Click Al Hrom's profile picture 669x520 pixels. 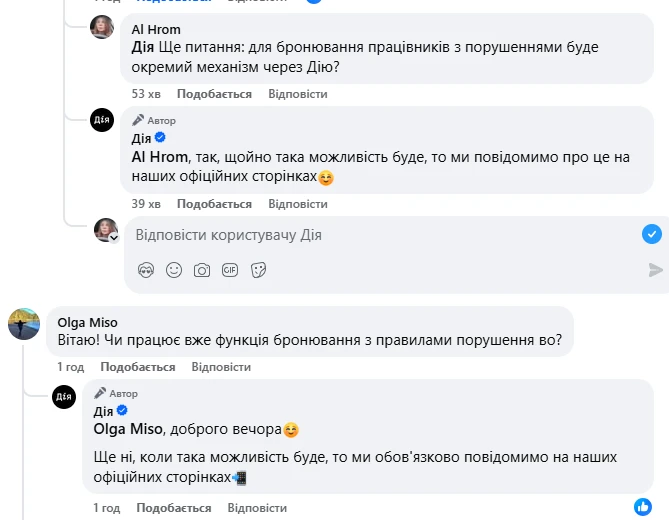[103, 28]
